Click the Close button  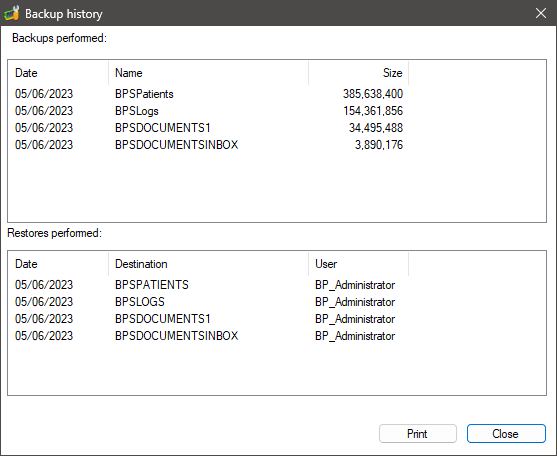(506, 433)
